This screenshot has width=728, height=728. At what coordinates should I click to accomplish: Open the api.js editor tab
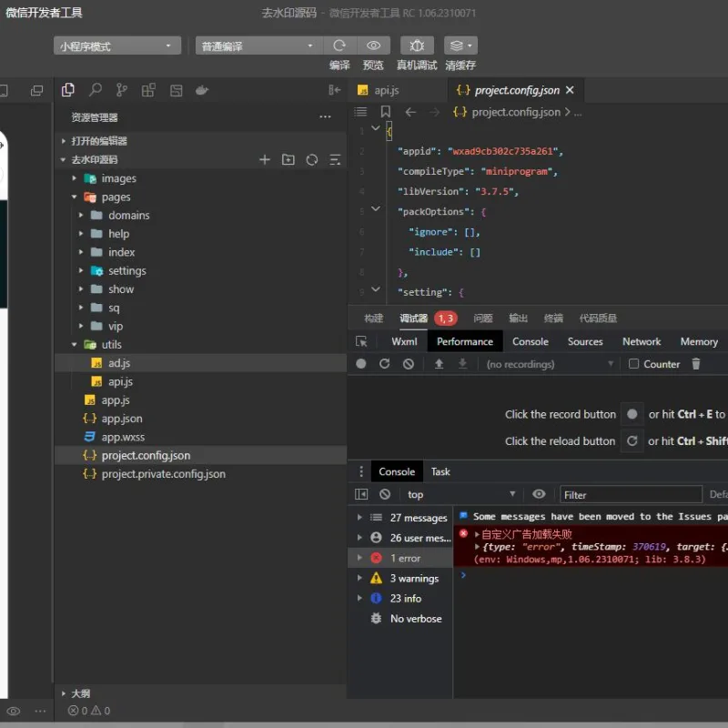coord(386,90)
